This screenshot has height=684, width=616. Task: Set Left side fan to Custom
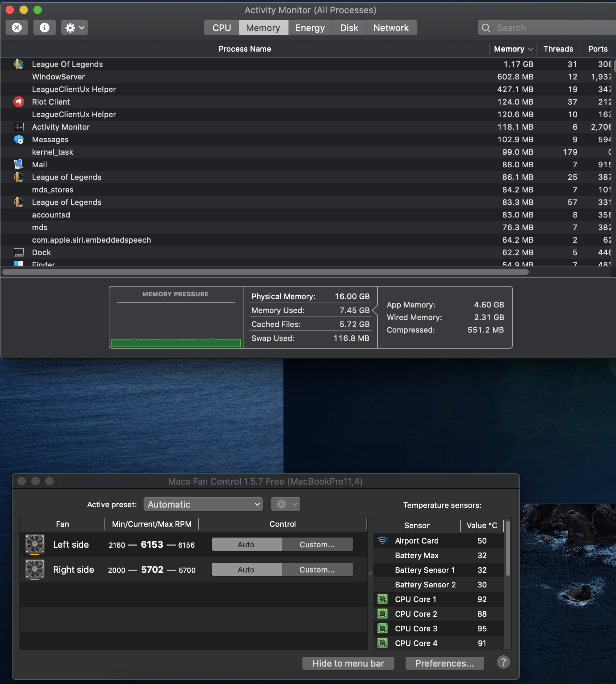pos(317,544)
